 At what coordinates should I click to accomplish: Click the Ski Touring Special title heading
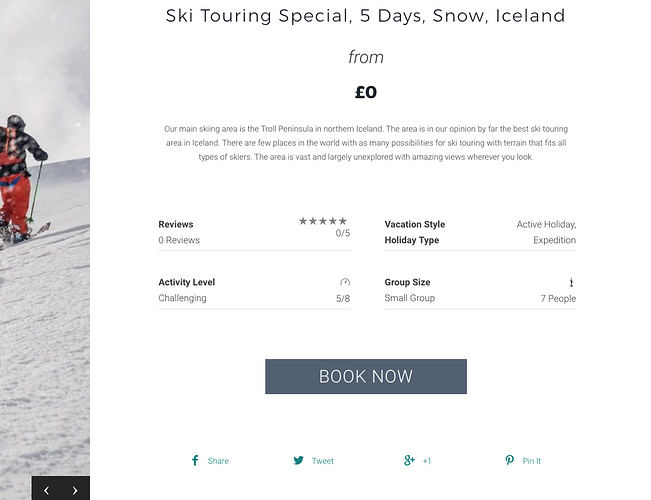365,16
